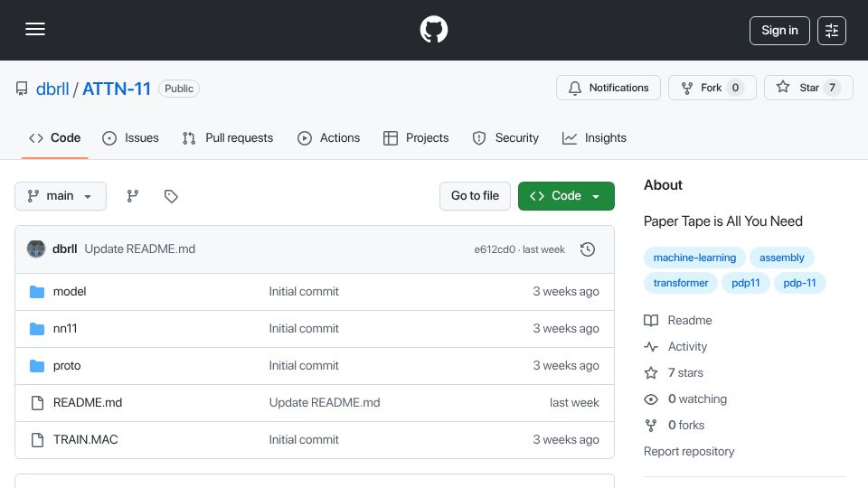Click the README.md row's last week timestamp

(x=574, y=403)
